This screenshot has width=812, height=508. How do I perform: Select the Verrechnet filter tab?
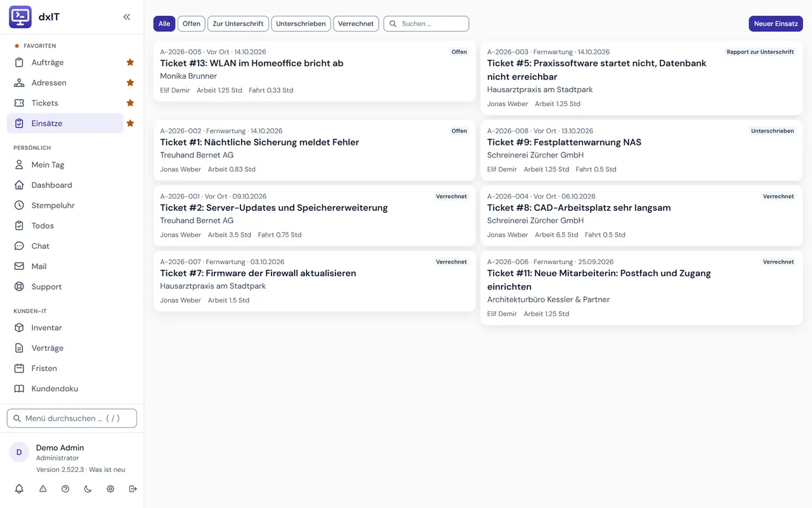[x=356, y=23]
